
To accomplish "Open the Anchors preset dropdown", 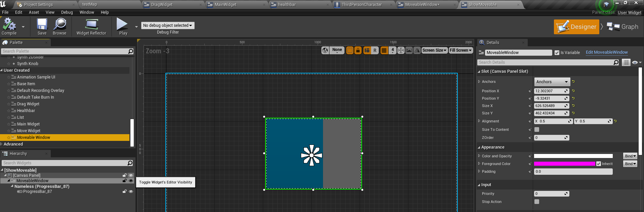I will pos(552,82).
